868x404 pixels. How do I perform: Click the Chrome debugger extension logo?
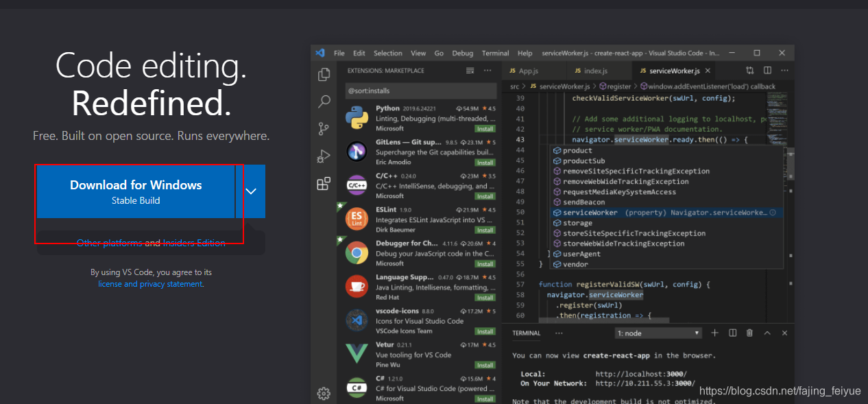click(357, 253)
